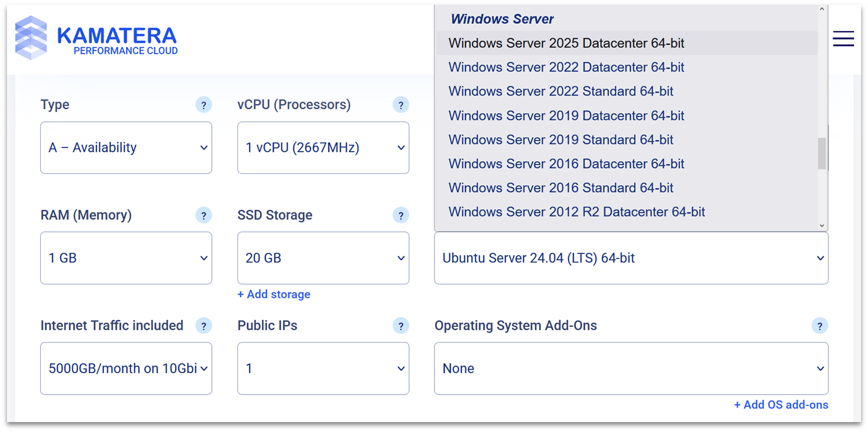Open the Internet Traffic dropdown showing 5000GB/month
Screen dimensions: 868x432
pos(126,368)
